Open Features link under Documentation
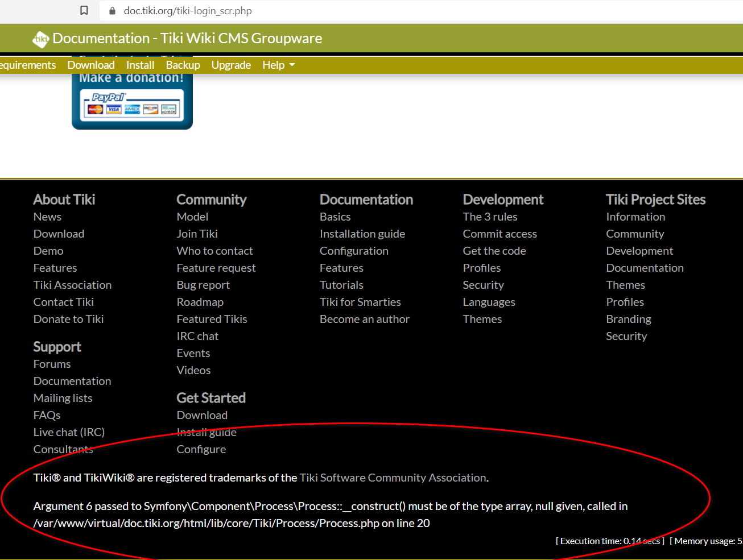 point(341,268)
